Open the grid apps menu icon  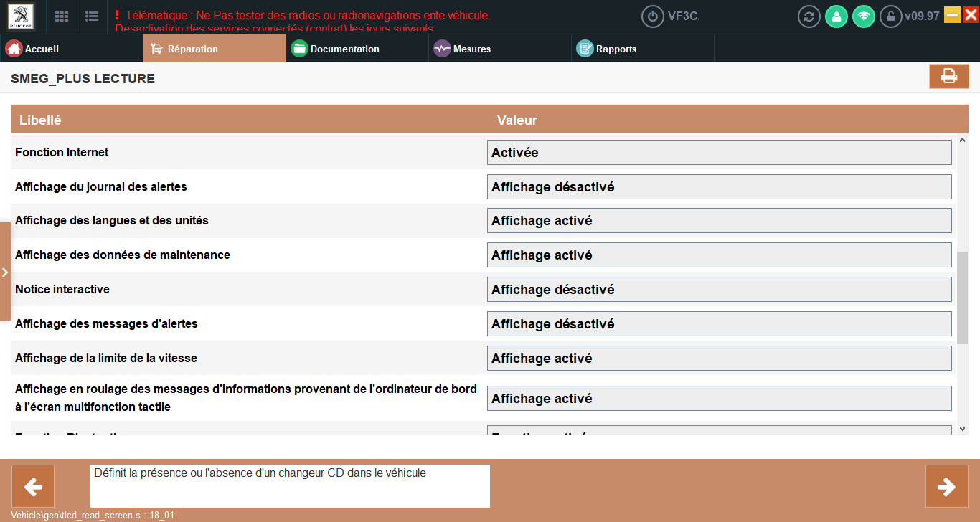point(62,16)
